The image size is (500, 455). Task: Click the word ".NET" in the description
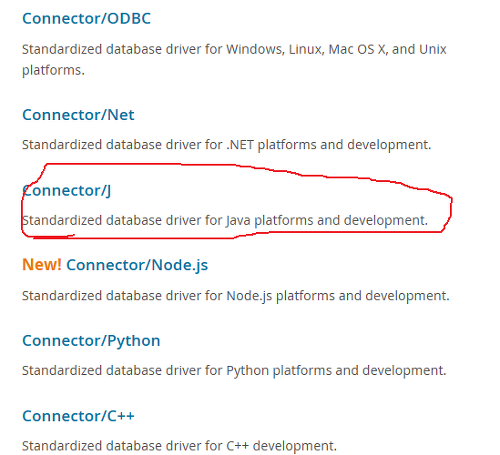[x=240, y=145]
